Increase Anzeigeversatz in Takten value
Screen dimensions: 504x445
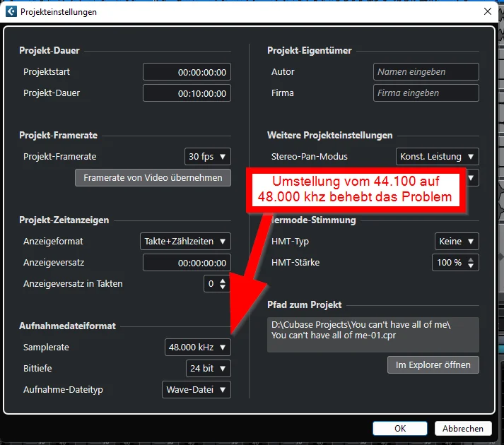(x=223, y=280)
